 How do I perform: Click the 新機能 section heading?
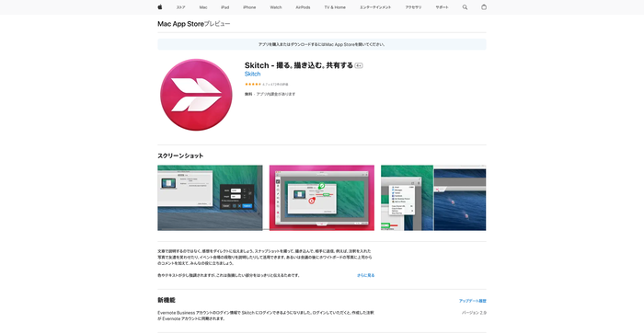pos(167,300)
